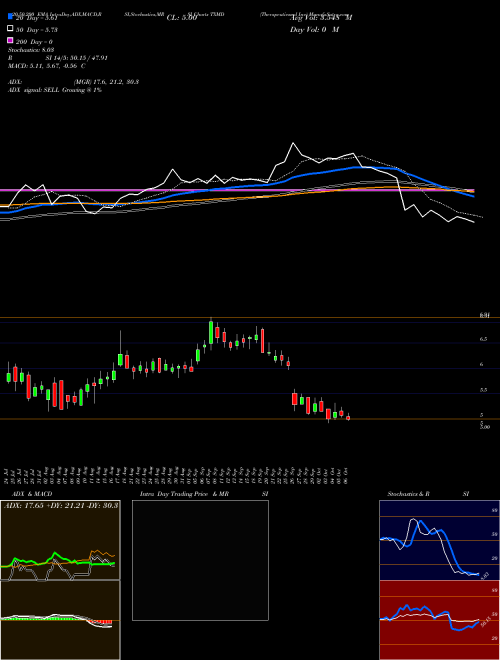Select the '50 Day - 5.73' legend label
This screenshot has width=500, height=660.
(37, 30)
